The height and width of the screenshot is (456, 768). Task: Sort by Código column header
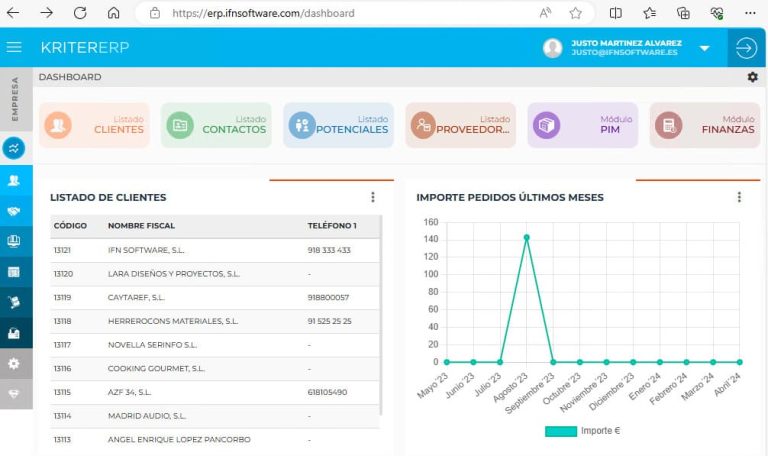(70, 226)
